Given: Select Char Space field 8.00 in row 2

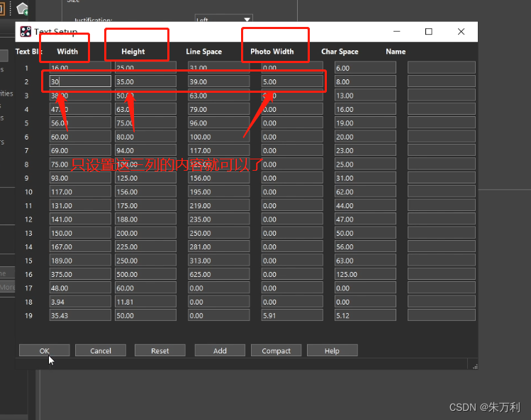Looking at the screenshot, I should tap(365, 81).
